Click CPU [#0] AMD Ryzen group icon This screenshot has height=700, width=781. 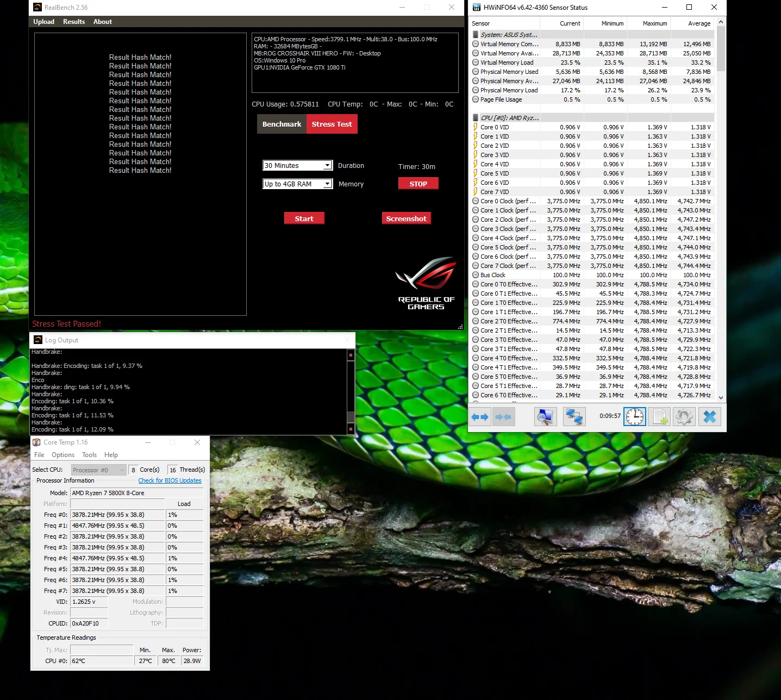(476, 118)
